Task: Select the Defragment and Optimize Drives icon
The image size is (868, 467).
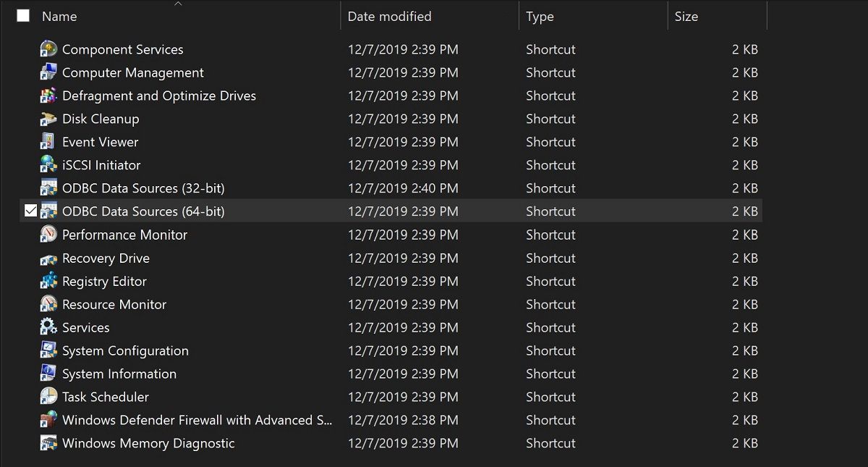Action: point(48,96)
